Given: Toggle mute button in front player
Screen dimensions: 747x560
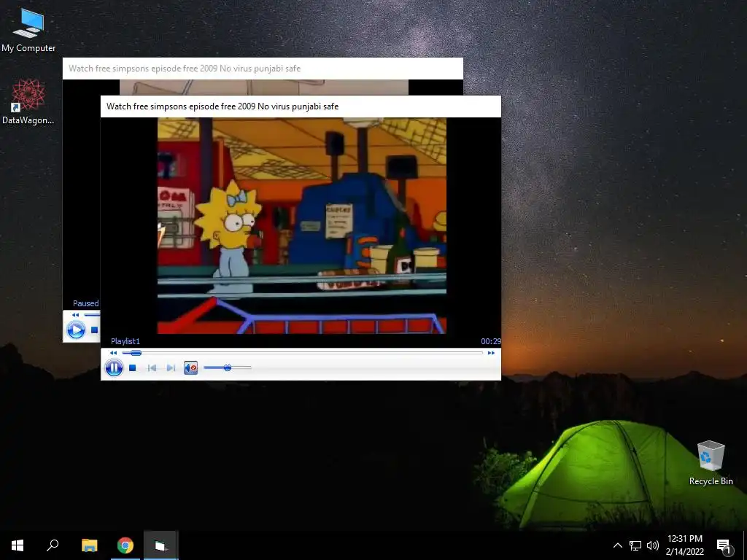Looking at the screenshot, I should 190,367.
